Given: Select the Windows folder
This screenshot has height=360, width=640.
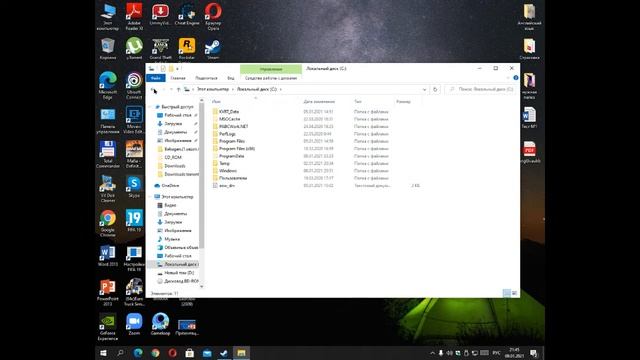Looking at the screenshot, I should 227,171.
